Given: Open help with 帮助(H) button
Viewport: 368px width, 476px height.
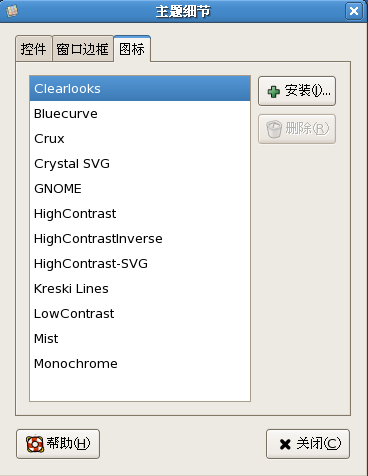Looking at the screenshot, I should pyautogui.click(x=58, y=444).
